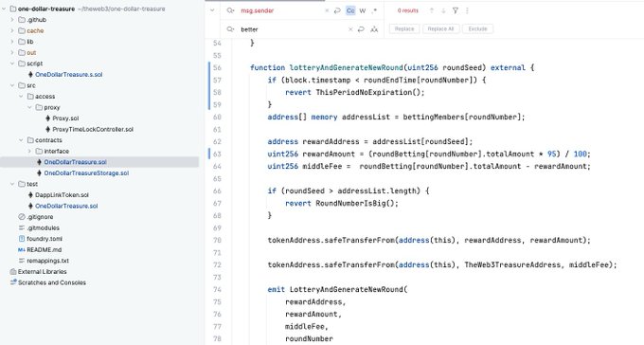The height and width of the screenshot is (345, 644).
Task: Select OneDollarTreasure.sol under contracts
Action: (x=75, y=162)
